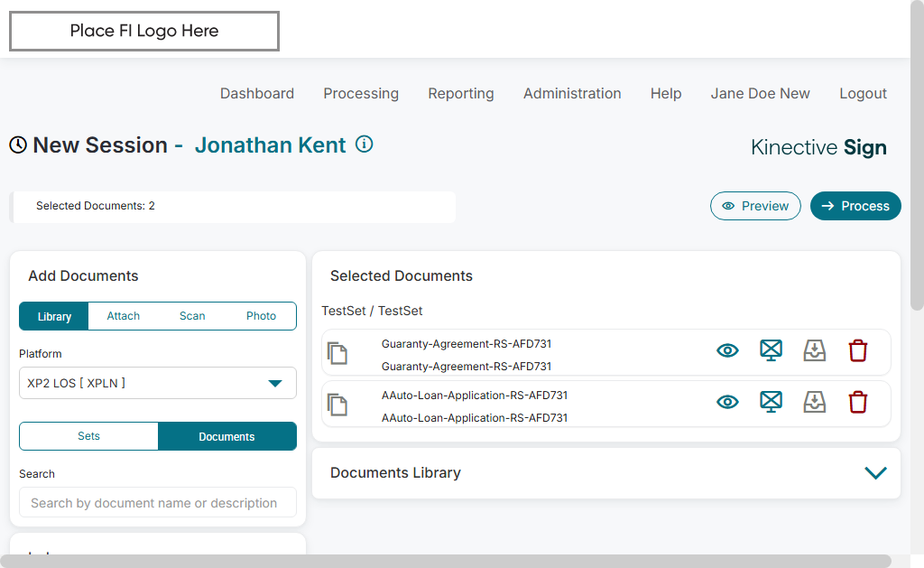Screen dimensions: 924x568
Task: Click the inbox tray icon for Guaranty-Agreement
Action: click(815, 350)
